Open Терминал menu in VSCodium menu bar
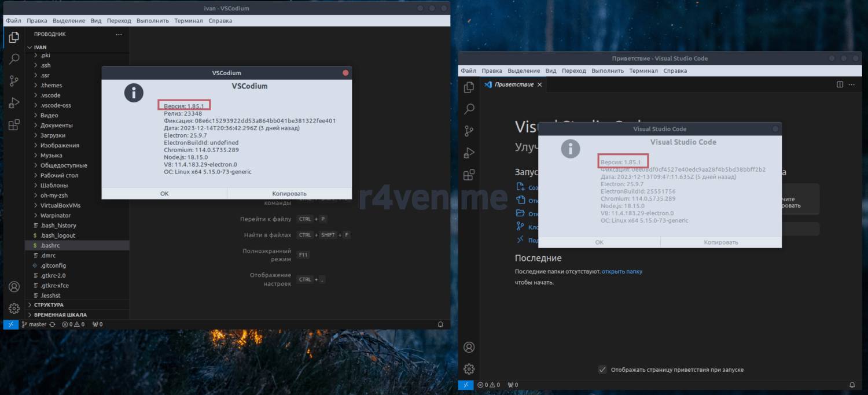 pos(188,21)
